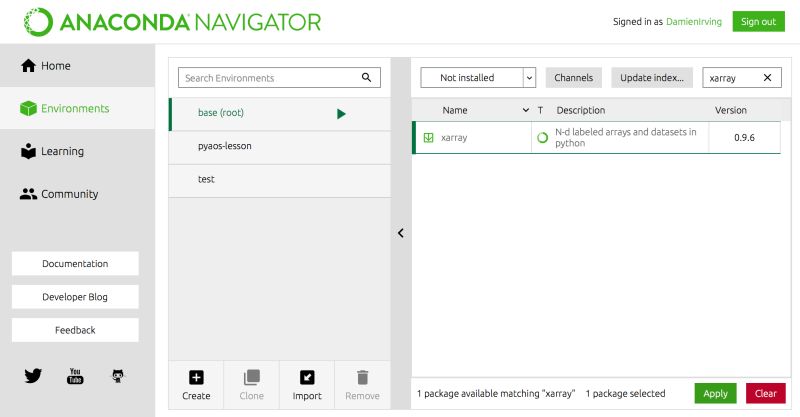Focus the Search Environments field

coord(279,78)
